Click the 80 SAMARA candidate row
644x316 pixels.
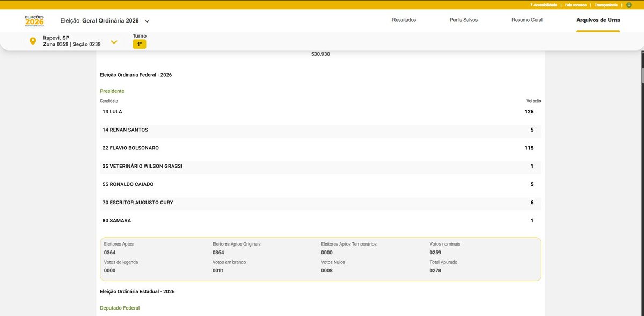pyautogui.click(x=320, y=221)
